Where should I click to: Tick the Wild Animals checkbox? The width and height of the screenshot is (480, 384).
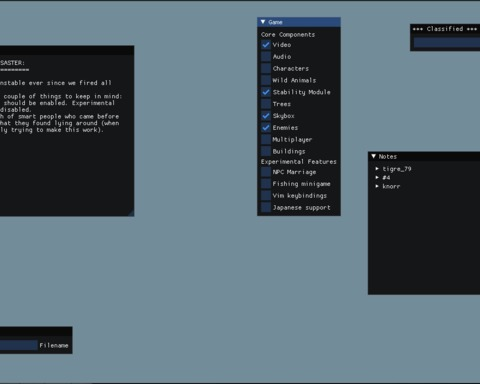tap(266, 80)
